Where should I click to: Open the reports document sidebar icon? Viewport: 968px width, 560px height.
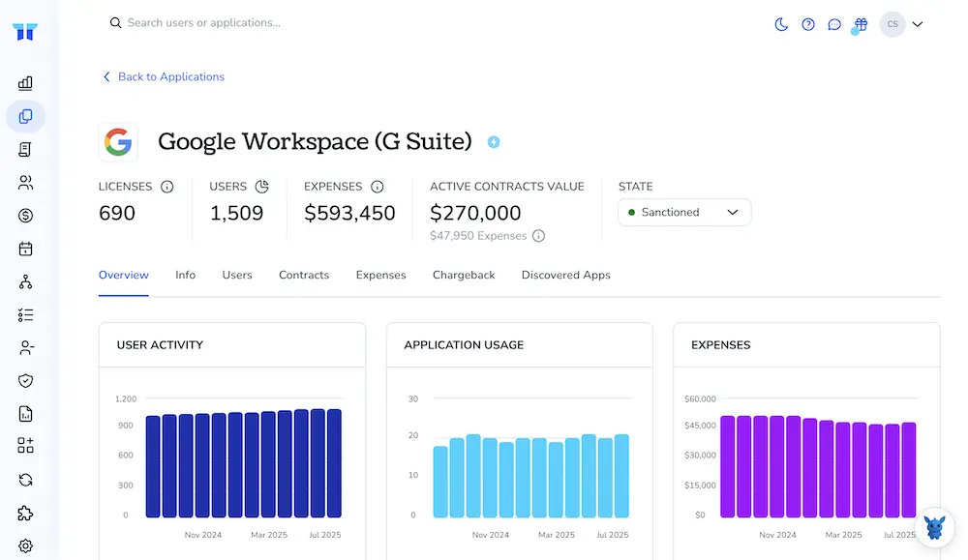pos(25,414)
